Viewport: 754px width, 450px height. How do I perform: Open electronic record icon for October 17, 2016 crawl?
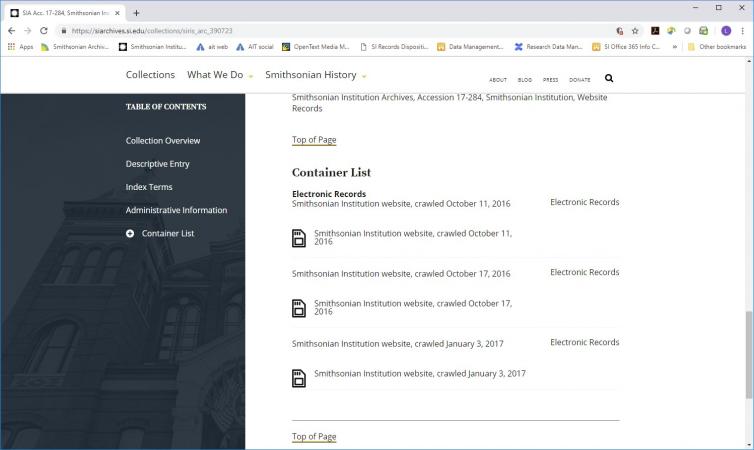299,308
